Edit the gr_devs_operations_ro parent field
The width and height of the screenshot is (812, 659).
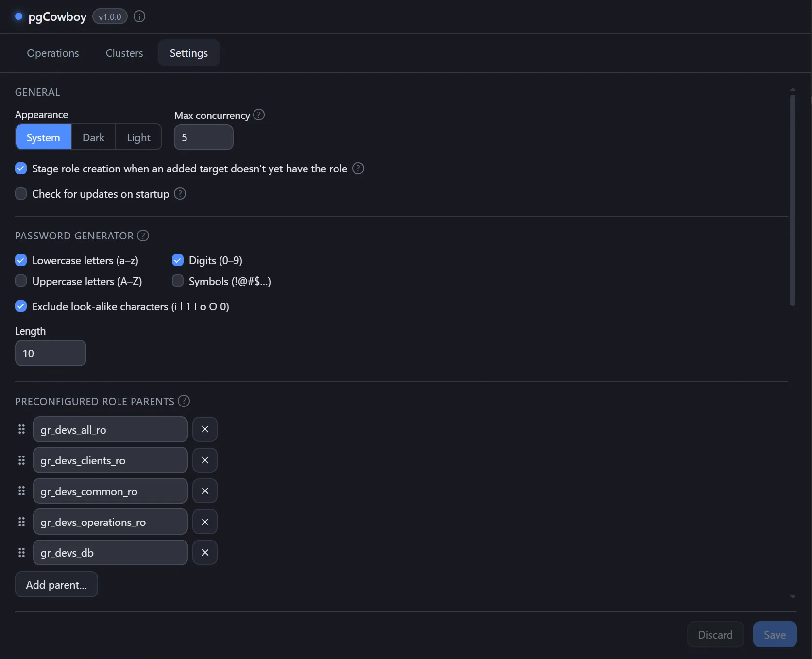[x=110, y=522]
